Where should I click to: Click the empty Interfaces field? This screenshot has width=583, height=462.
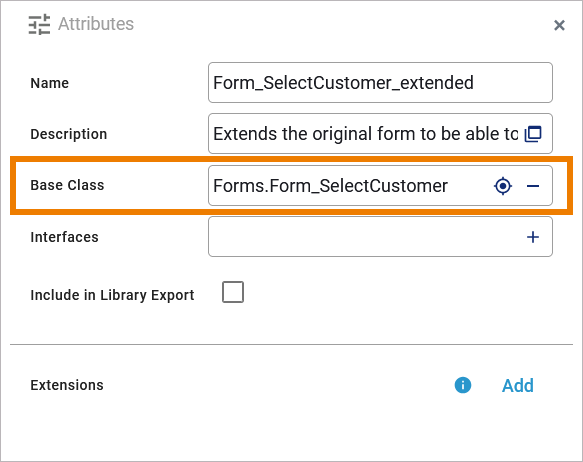click(380, 237)
